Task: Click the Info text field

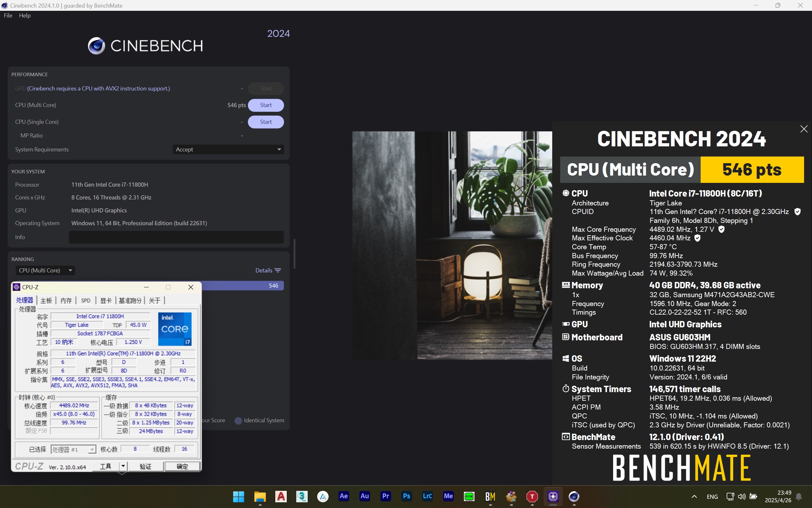Action: click(x=176, y=237)
